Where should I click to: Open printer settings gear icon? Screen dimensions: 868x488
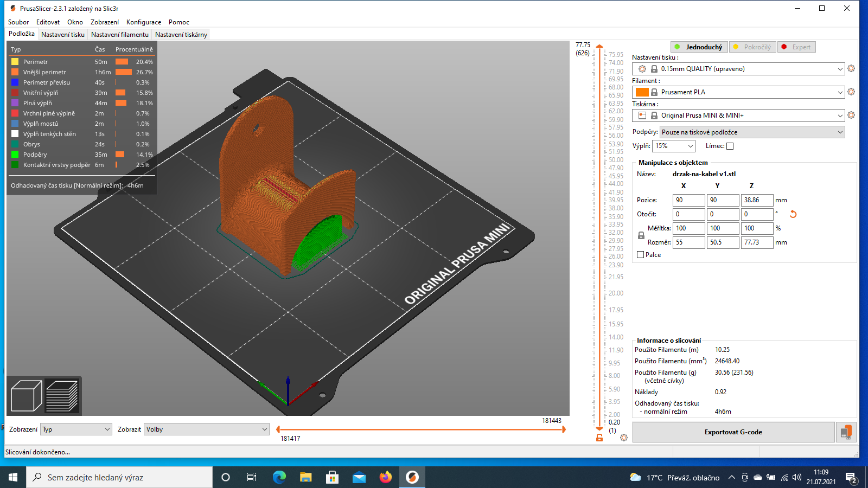(851, 115)
